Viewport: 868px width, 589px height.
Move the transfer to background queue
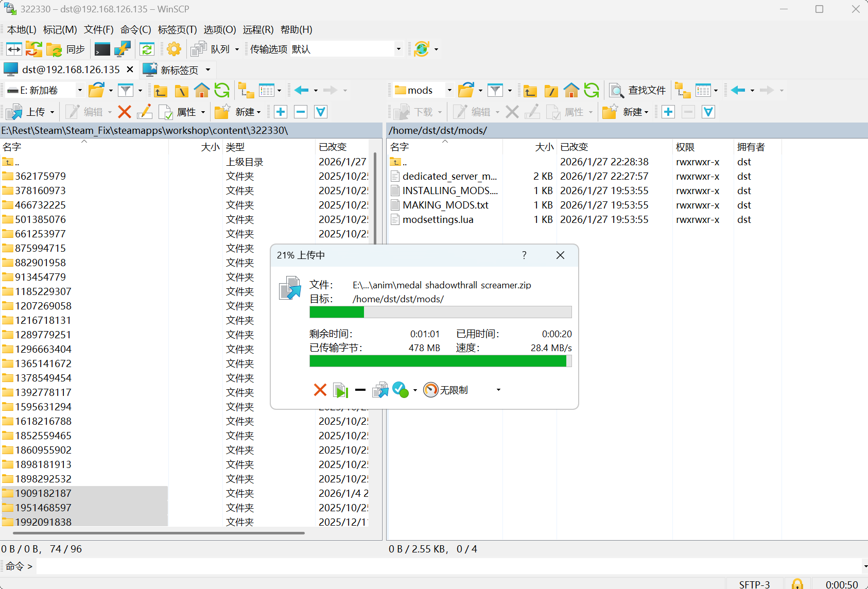click(380, 390)
